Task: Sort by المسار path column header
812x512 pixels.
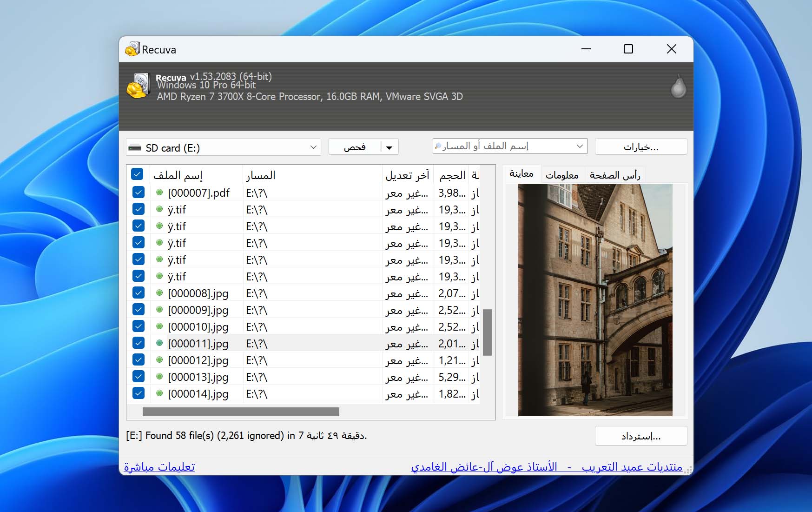Action: click(312, 175)
